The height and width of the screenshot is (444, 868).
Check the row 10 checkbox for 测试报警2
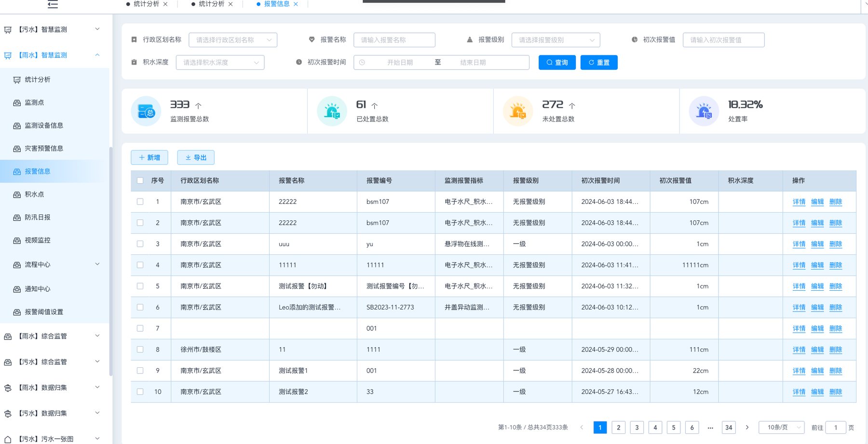[x=140, y=392]
